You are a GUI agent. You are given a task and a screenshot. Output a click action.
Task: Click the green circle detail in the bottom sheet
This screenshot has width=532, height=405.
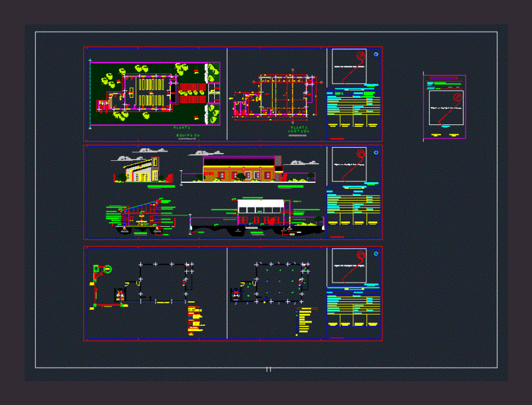point(108,269)
